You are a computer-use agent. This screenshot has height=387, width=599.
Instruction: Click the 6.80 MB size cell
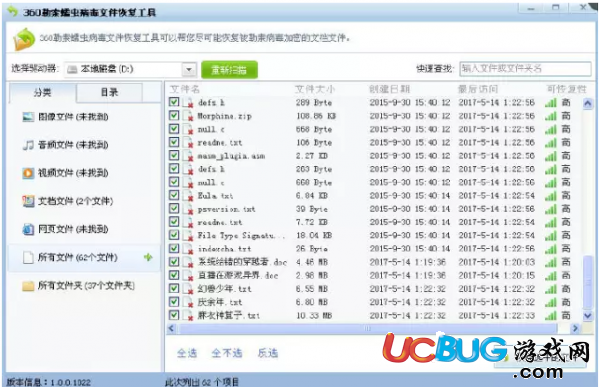pyautogui.click(x=312, y=302)
